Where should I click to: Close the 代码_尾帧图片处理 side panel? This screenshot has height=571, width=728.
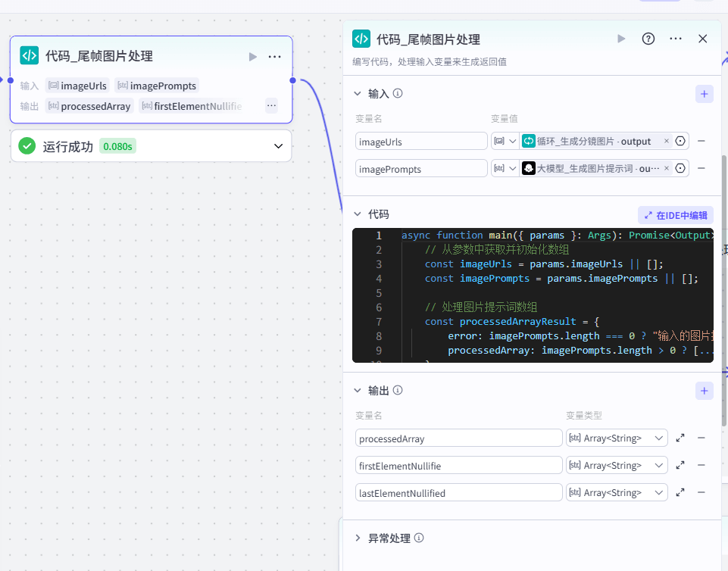point(702,39)
